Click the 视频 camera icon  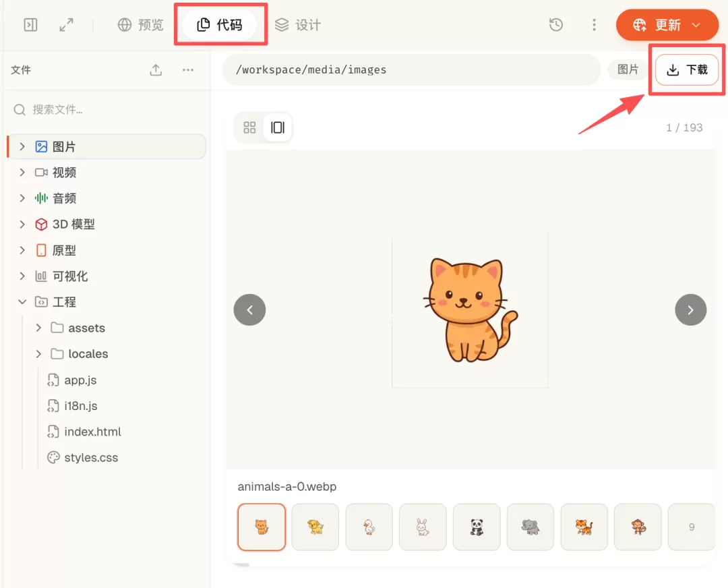41,173
